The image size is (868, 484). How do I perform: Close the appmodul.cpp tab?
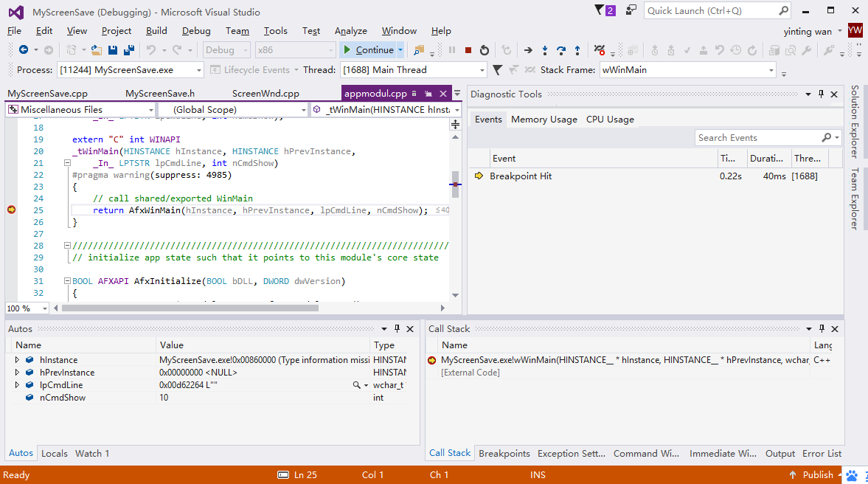(443, 94)
